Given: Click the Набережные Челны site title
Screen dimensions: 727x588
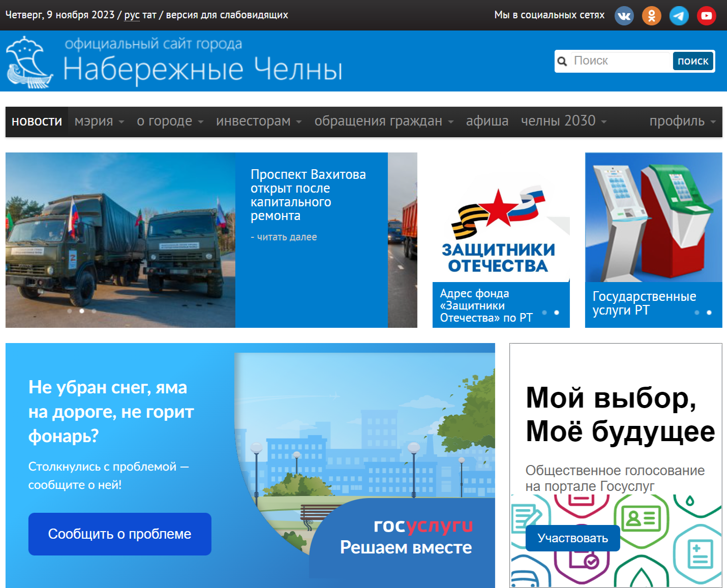Looking at the screenshot, I should [x=203, y=69].
